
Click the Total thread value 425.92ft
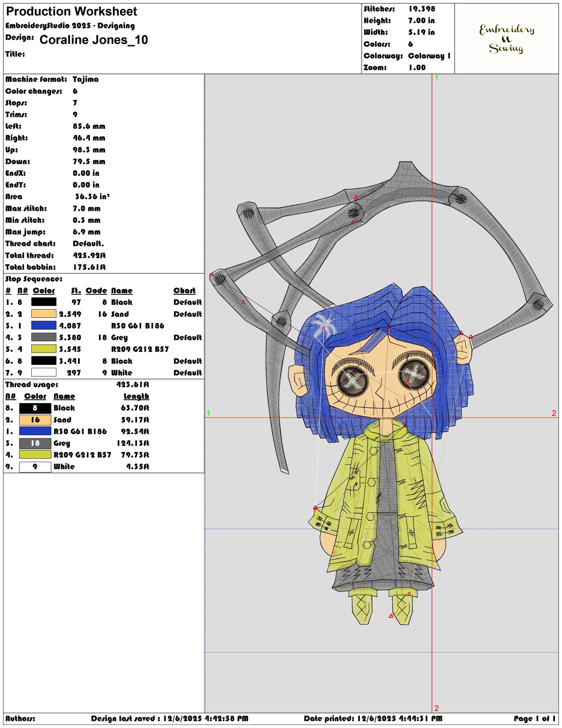tap(89, 255)
